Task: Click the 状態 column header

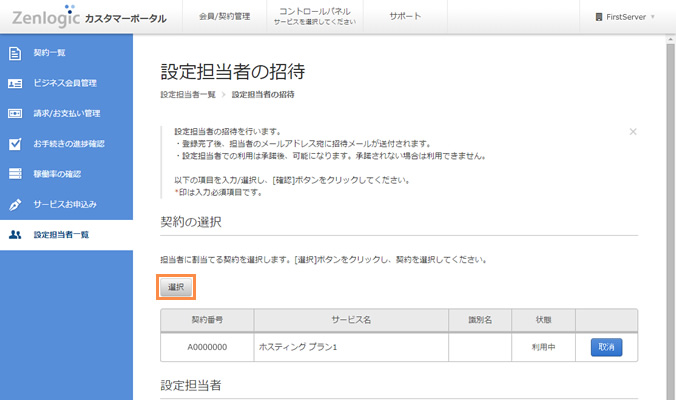Action: point(543,320)
